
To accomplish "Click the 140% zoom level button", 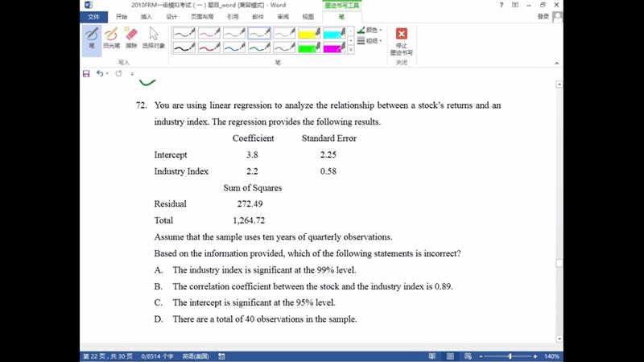I will 552,356.
